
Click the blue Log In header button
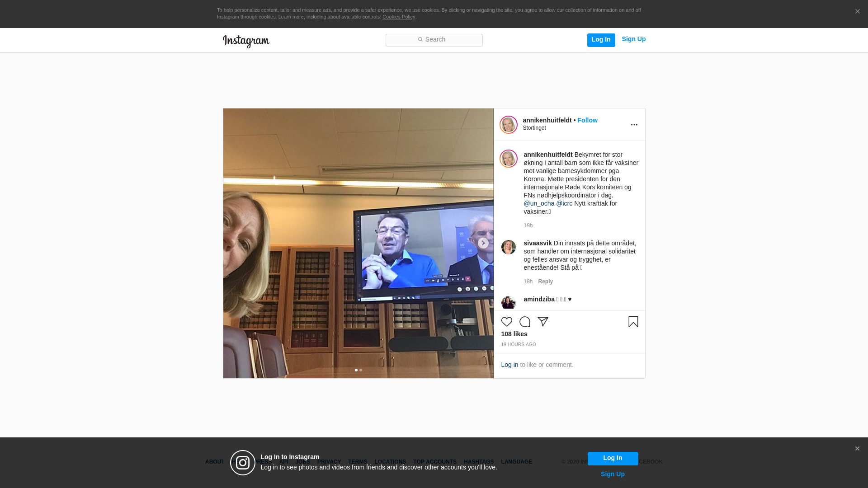coord(601,40)
